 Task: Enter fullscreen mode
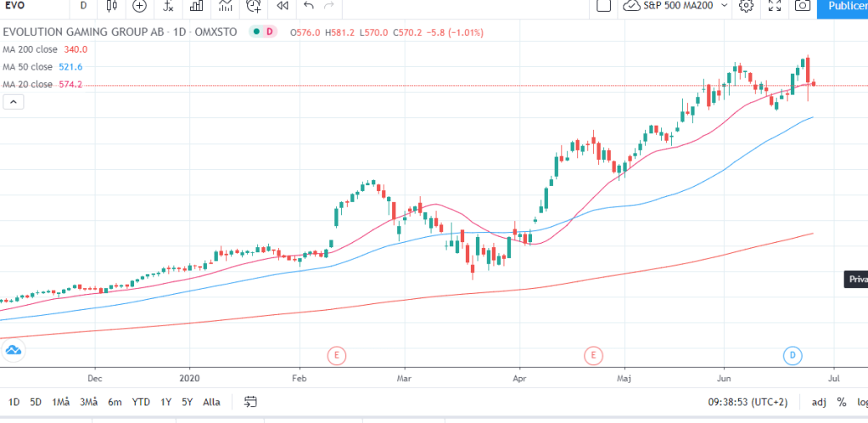click(774, 6)
